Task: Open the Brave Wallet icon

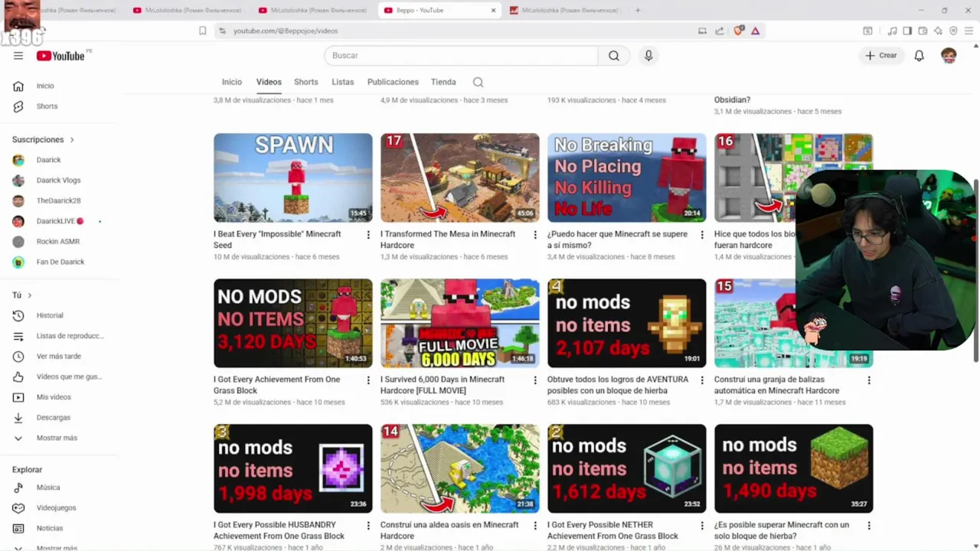Action: pos(923,31)
